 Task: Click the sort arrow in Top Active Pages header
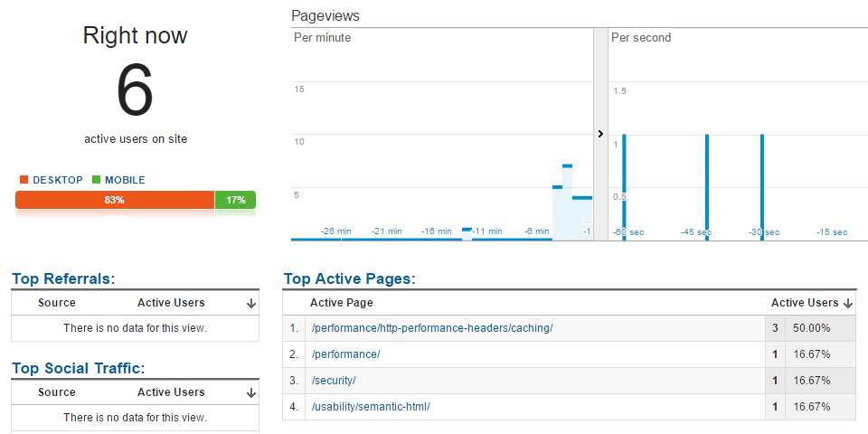tap(848, 304)
